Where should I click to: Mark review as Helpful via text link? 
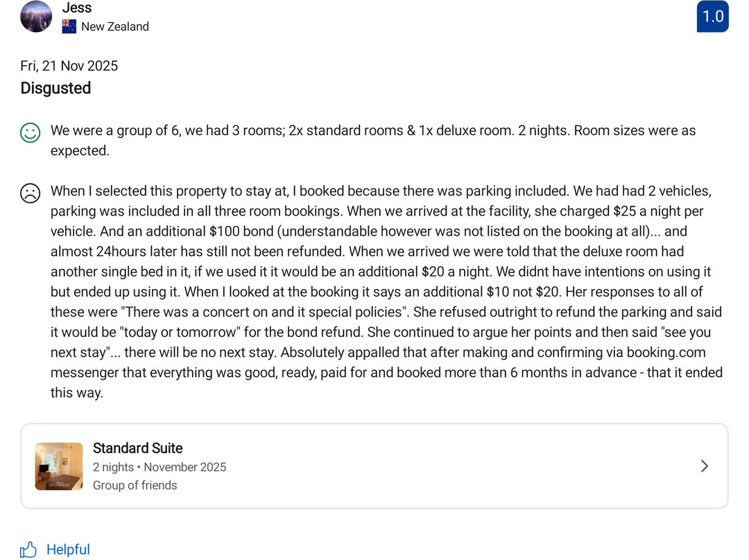click(68, 550)
